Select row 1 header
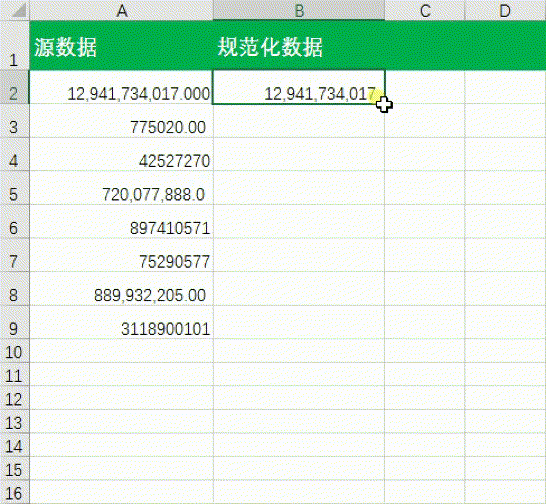 [x=15, y=45]
